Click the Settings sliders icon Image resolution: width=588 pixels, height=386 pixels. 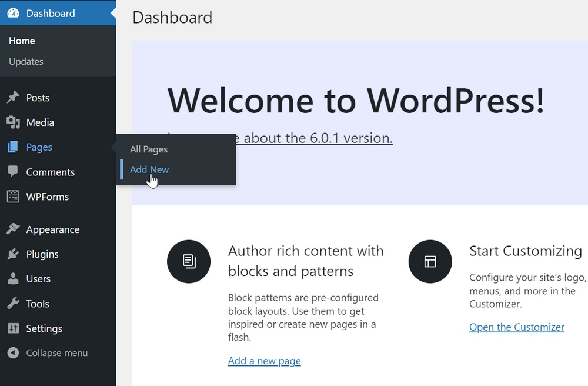[13, 328]
